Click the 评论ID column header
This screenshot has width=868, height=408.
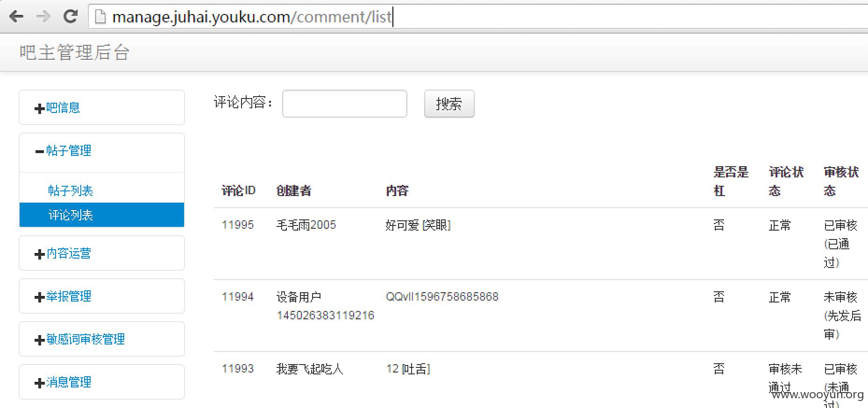tap(238, 190)
